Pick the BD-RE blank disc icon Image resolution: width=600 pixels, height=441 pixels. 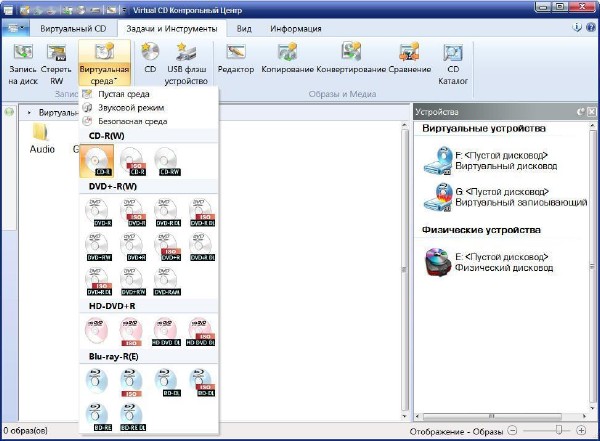[x=99, y=412]
